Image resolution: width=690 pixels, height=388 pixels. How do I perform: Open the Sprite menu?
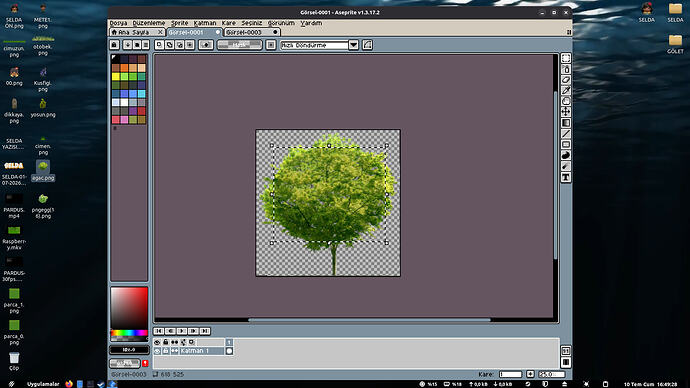point(180,23)
